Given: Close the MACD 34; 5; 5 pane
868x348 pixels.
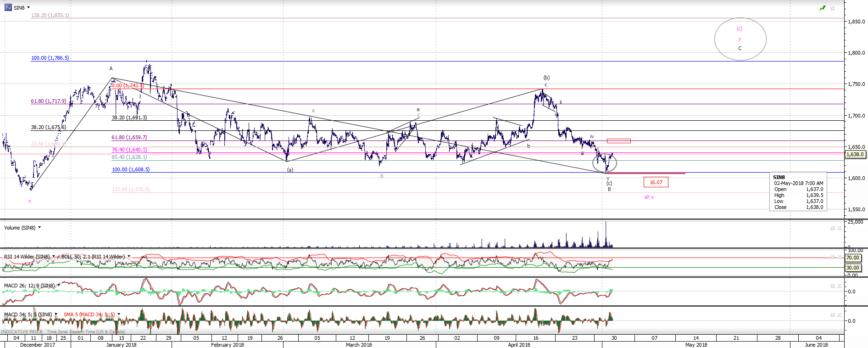Looking at the screenshot, I should (x=839, y=315).
